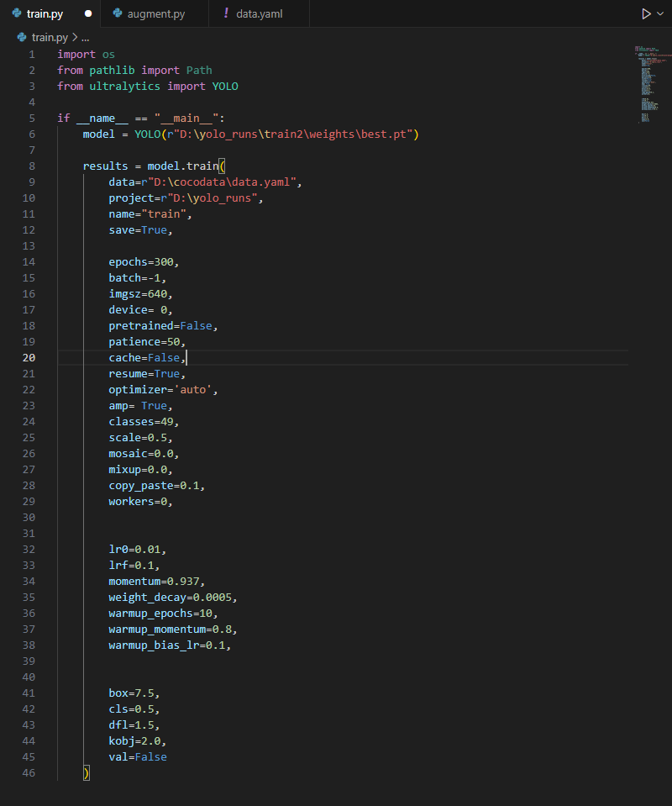Click 'copy_paste=0.1' on line 28
Image resolution: width=672 pixels, height=806 pixels.
pos(154,486)
